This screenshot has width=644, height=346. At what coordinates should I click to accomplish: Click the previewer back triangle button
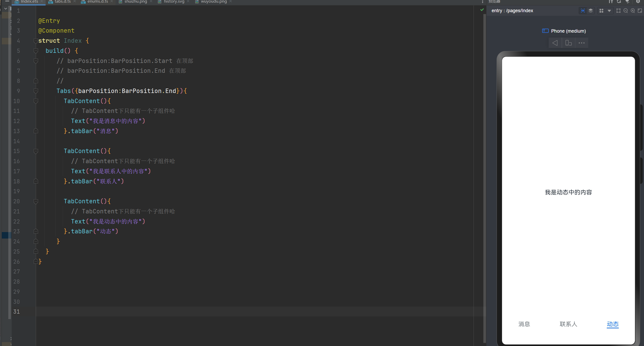(x=555, y=43)
